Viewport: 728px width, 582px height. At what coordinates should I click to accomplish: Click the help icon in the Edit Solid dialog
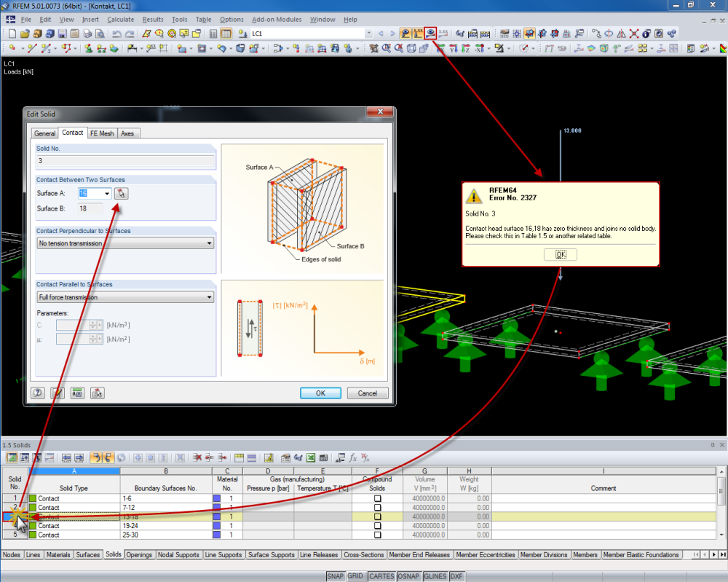[x=38, y=393]
